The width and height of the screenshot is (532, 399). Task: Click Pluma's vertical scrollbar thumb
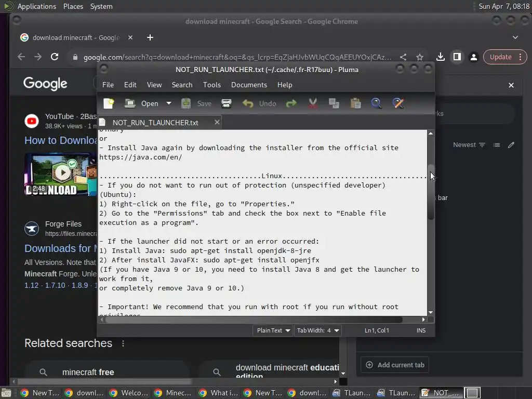click(431, 192)
